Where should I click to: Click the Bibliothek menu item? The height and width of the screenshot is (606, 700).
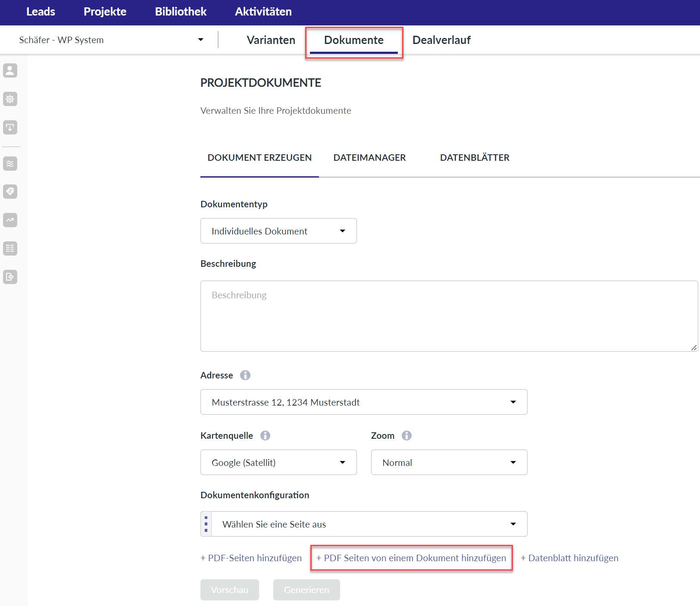click(181, 12)
